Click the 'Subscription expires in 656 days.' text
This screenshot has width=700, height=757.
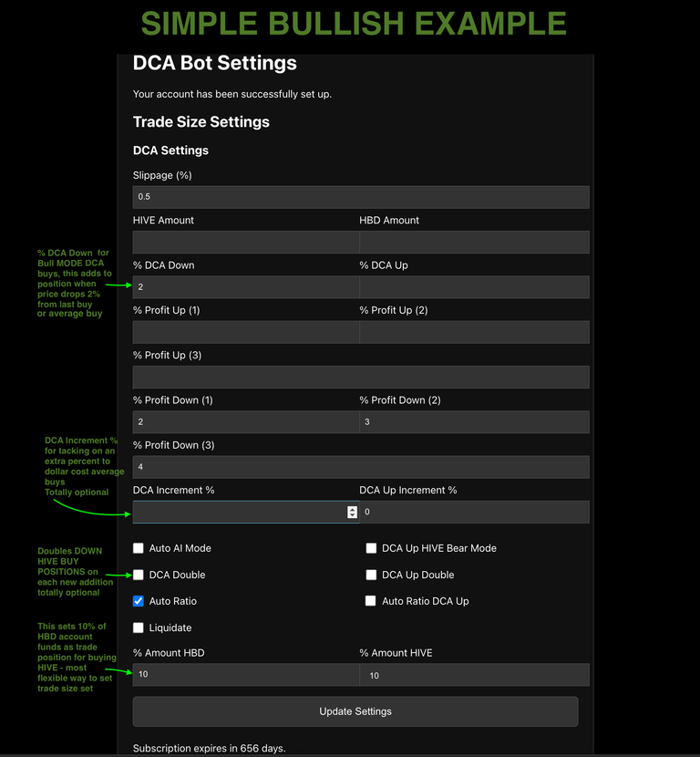[210, 748]
